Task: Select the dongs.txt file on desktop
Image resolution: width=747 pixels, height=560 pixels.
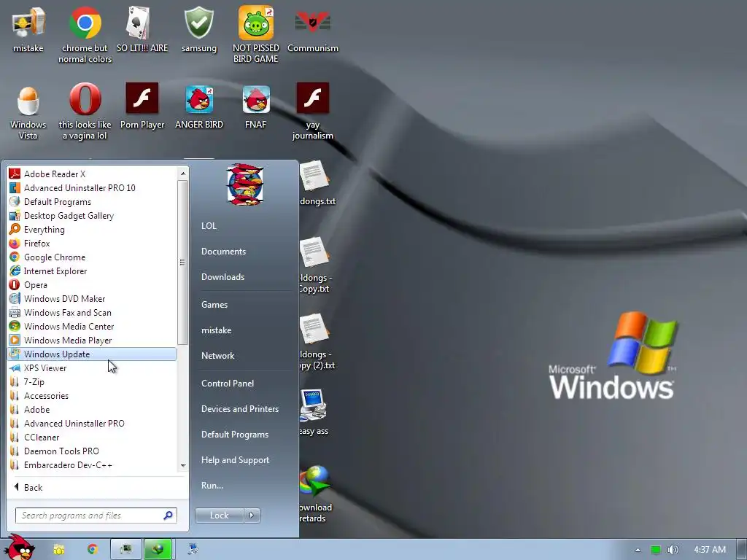Action: [x=317, y=184]
